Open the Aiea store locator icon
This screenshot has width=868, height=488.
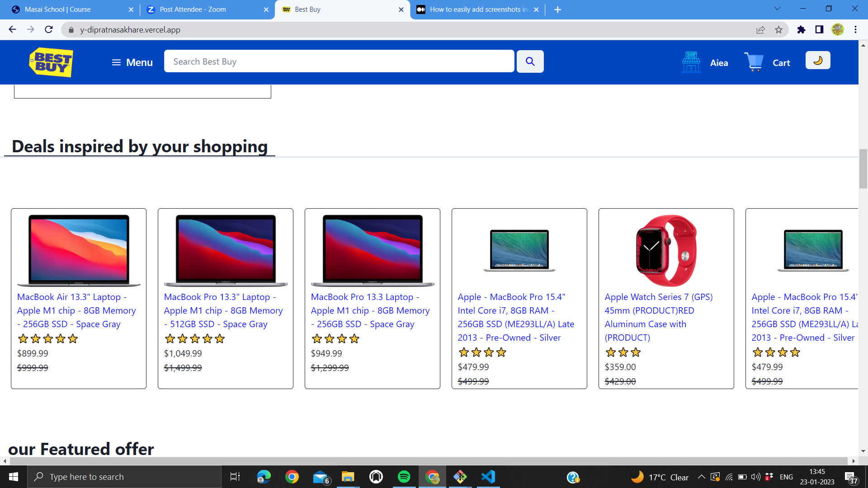point(691,62)
